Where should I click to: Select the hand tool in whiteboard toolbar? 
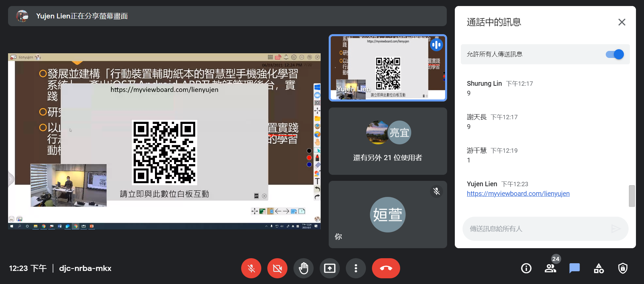pos(317,142)
